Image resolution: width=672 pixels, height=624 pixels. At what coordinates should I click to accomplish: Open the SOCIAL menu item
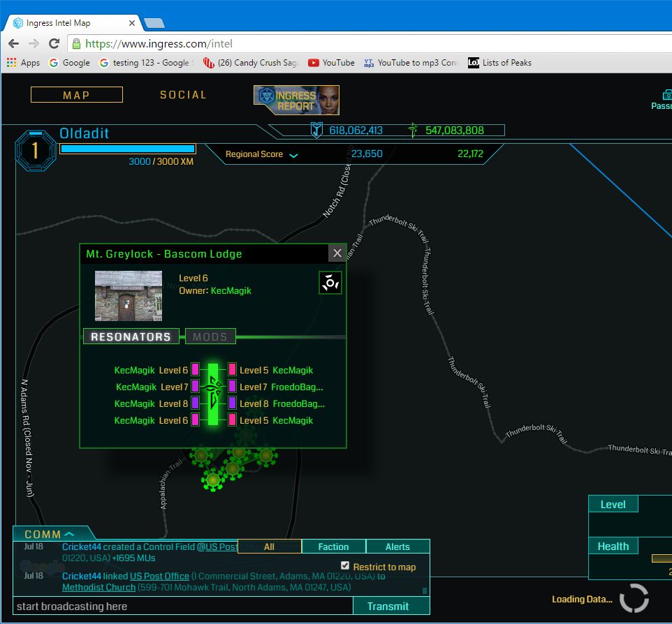183,95
